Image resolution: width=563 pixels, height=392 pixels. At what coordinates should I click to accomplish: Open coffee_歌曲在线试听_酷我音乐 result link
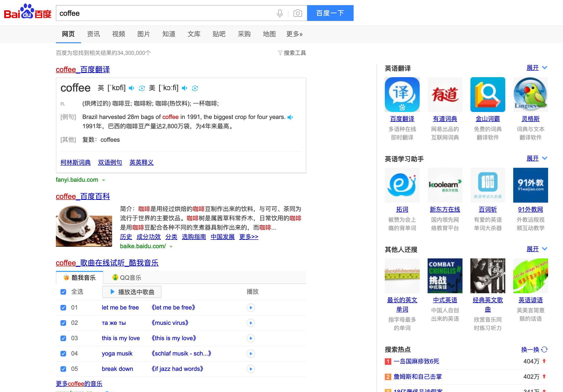(107, 263)
